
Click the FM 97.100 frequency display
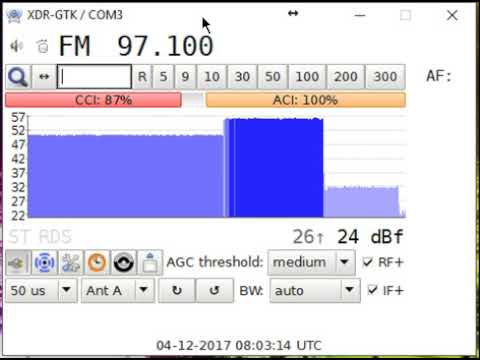[136, 46]
